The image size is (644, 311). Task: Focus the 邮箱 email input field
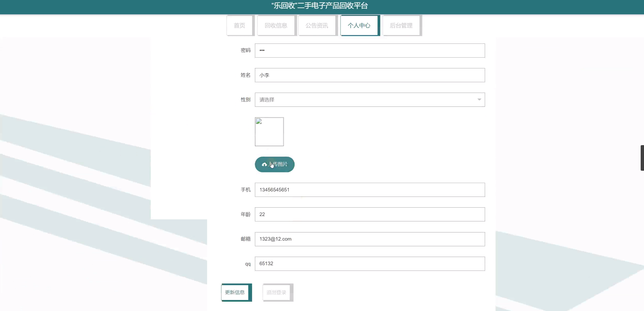[x=370, y=239]
